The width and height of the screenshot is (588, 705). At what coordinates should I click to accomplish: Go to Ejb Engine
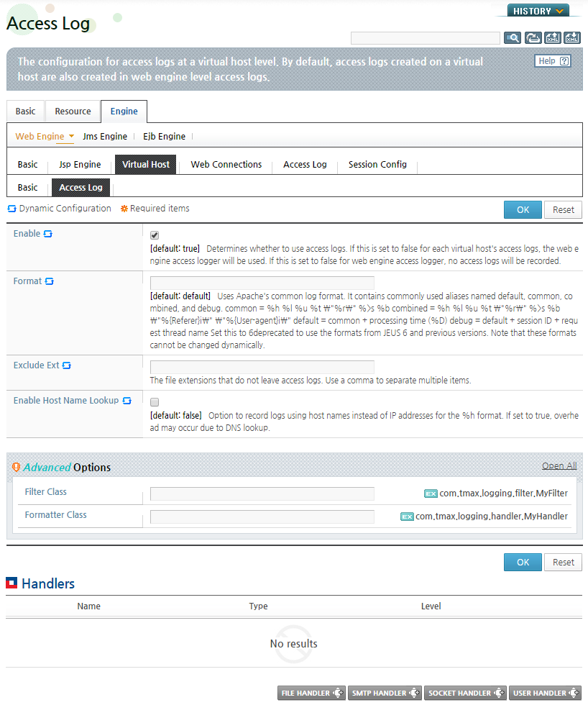pyautogui.click(x=164, y=136)
